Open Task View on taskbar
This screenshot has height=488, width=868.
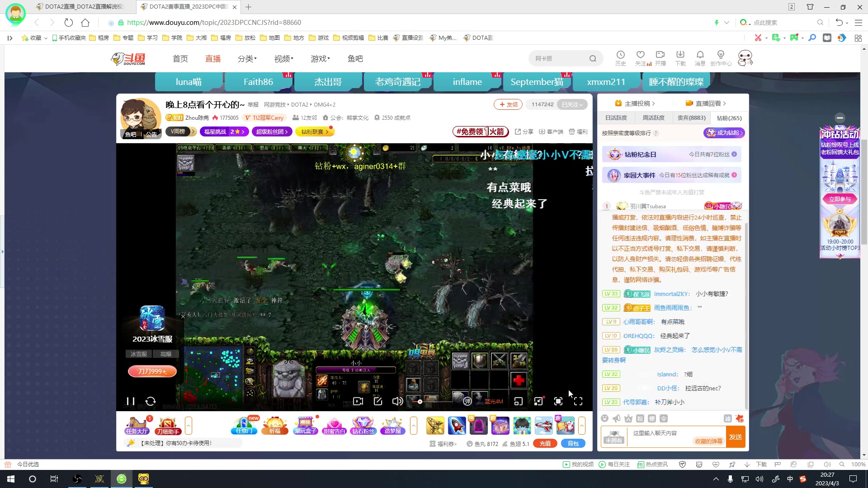[x=54, y=479]
